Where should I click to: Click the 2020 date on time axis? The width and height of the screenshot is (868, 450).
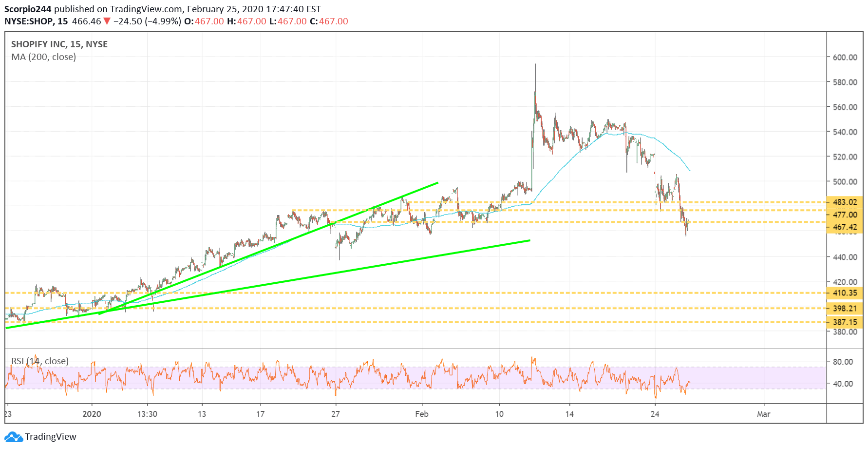coord(92,414)
